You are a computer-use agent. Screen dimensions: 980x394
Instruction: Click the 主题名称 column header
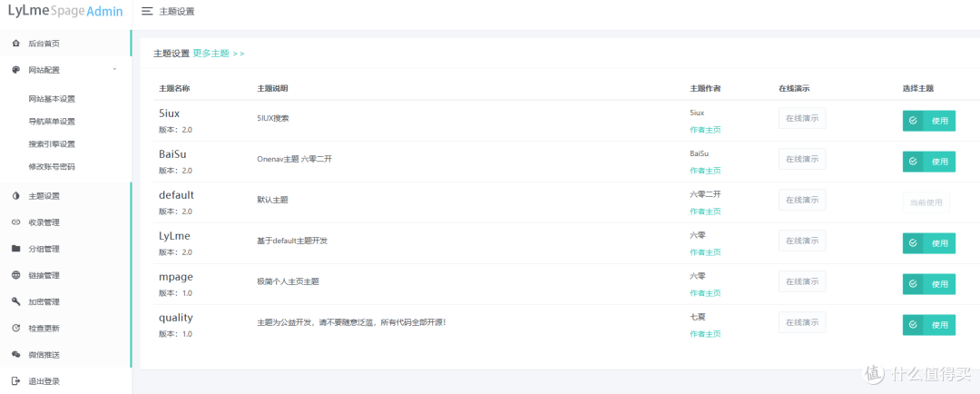174,88
